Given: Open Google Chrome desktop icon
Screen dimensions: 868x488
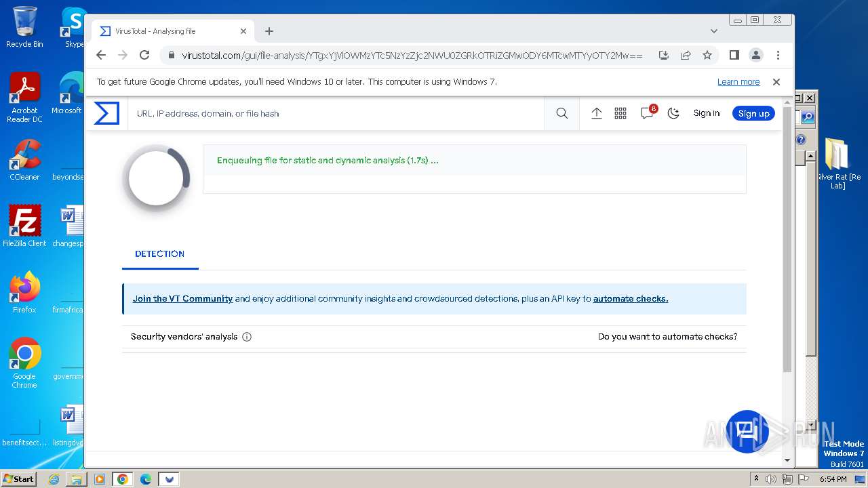Looking at the screenshot, I should [x=24, y=363].
